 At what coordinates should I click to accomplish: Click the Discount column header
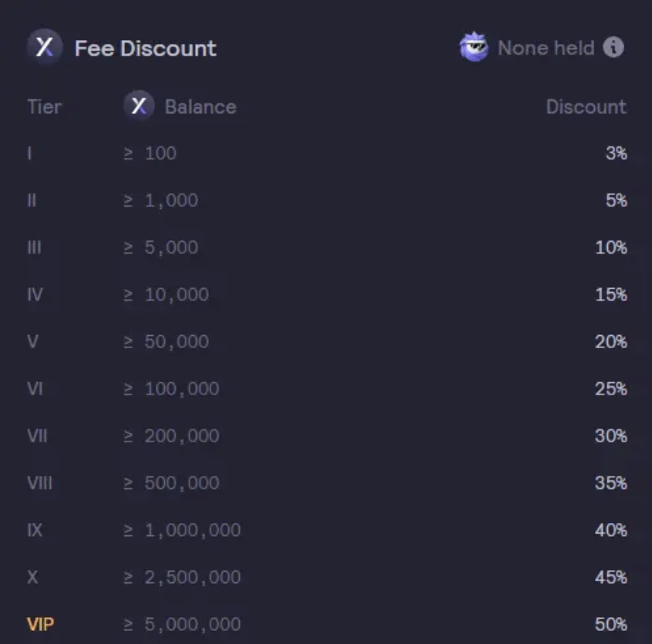(586, 107)
